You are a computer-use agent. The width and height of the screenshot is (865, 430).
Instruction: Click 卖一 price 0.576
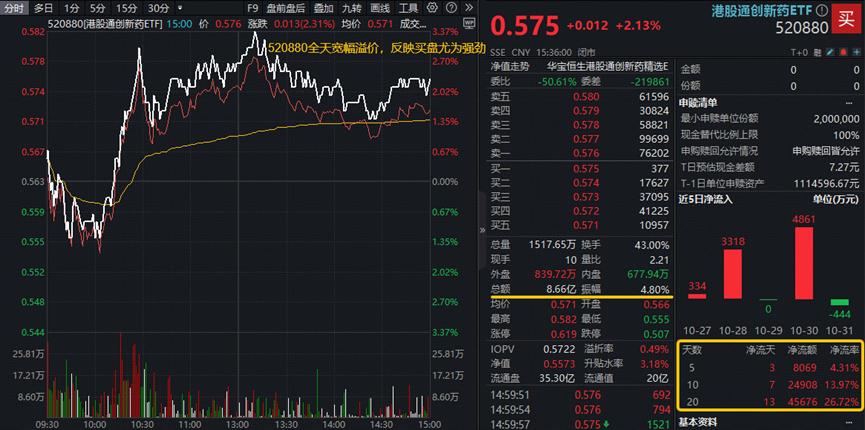pyautogui.click(x=586, y=153)
